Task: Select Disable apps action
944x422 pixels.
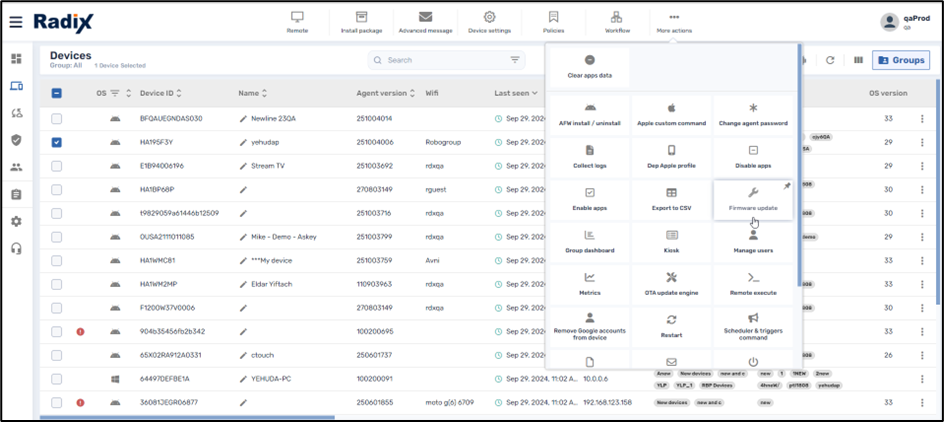Action: [x=753, y=157]
